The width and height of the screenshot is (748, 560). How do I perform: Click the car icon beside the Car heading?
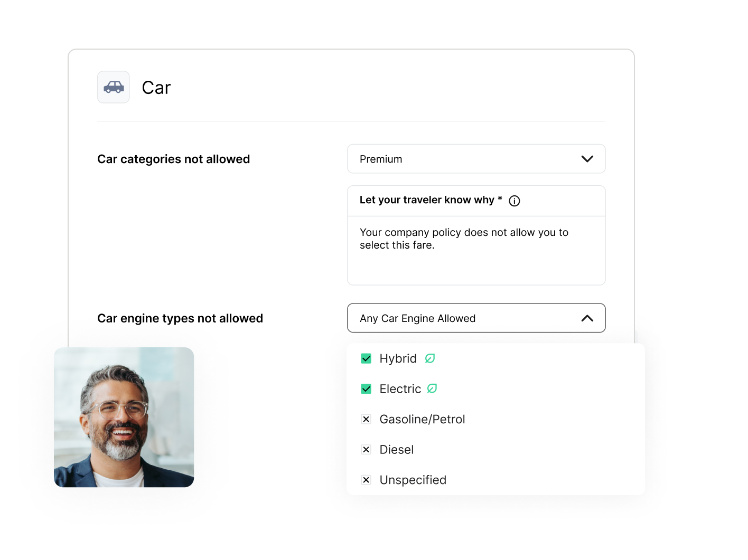click(x=114, y=87)
